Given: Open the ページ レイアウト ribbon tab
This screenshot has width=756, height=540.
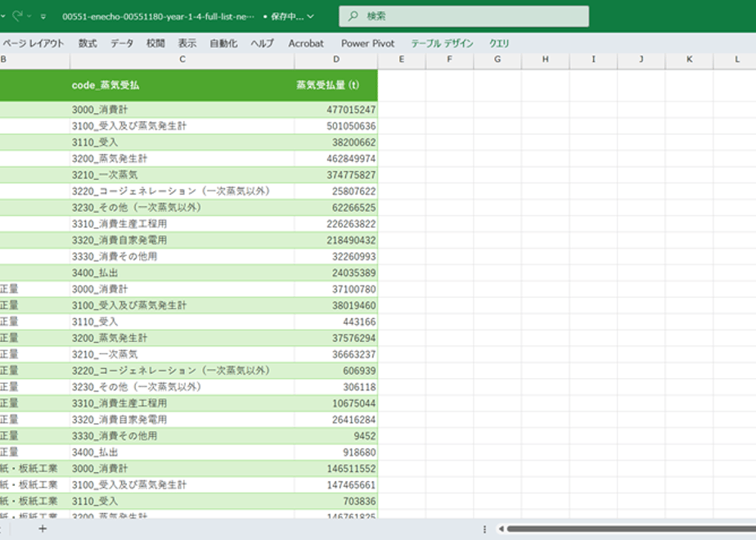Looking at the screenshot, I should (x=34, y=43).
